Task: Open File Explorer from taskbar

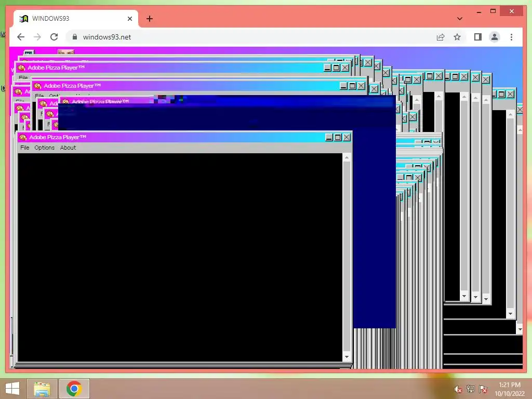Action: click(x=42, y=389)
